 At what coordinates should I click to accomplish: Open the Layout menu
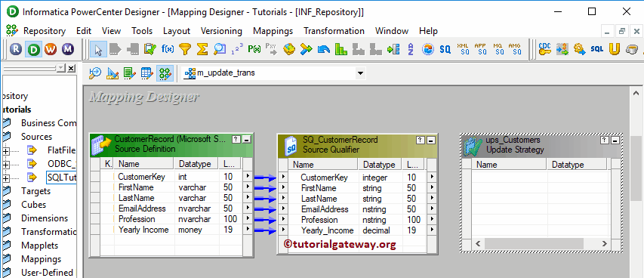point(177,31)
